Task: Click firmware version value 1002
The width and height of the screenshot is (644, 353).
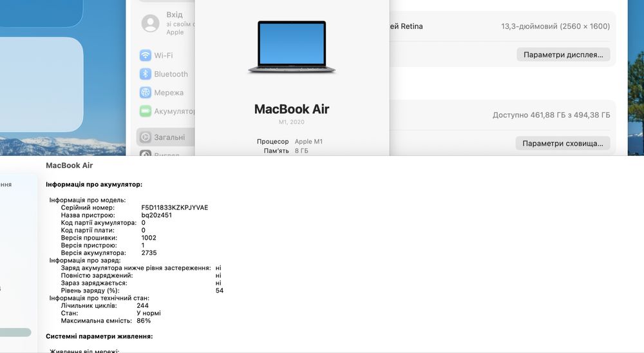Action: (149, 238)
